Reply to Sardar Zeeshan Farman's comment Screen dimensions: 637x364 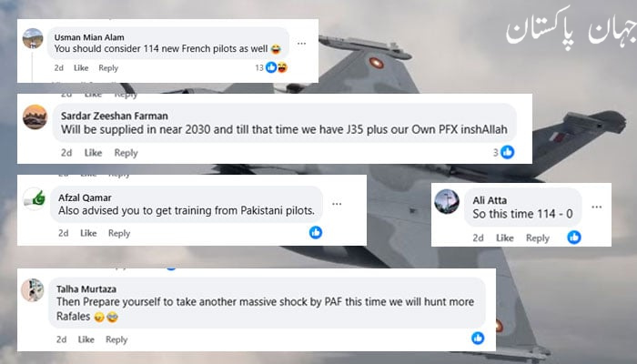pos(126,153)
